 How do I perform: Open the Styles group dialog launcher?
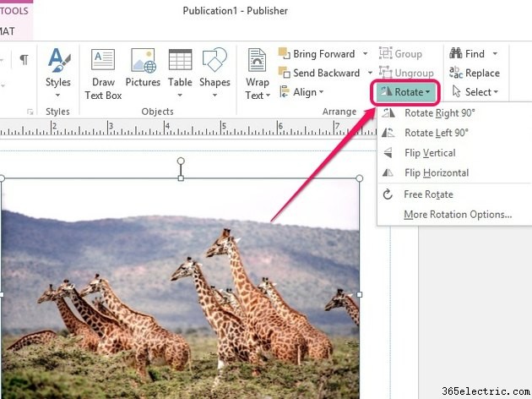(x=30, y=112)
